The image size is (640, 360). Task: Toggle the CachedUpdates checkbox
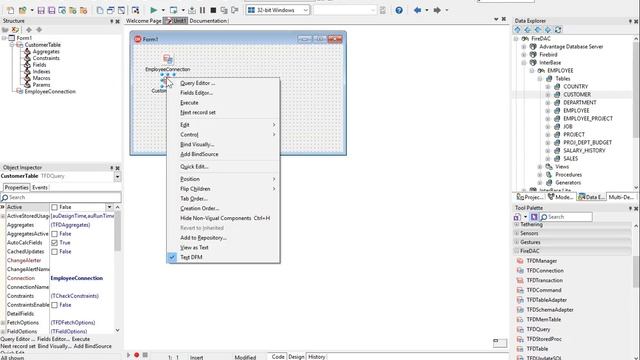tap(55, 252)
